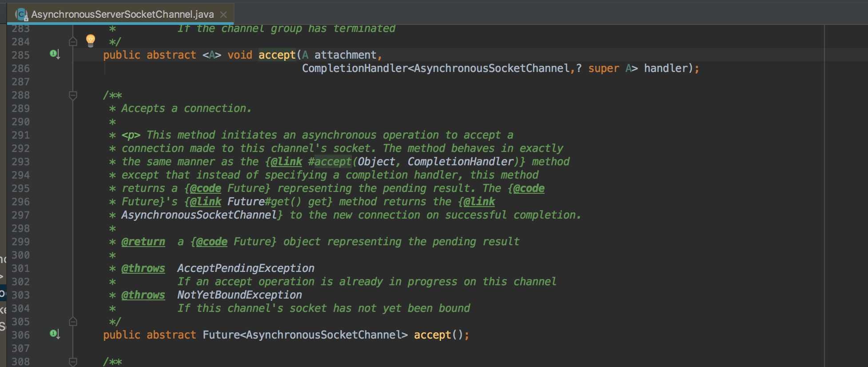Screen dimensions: 868x367
Task: Click the attachment parameter on line 285
Action: click(346, 55)
